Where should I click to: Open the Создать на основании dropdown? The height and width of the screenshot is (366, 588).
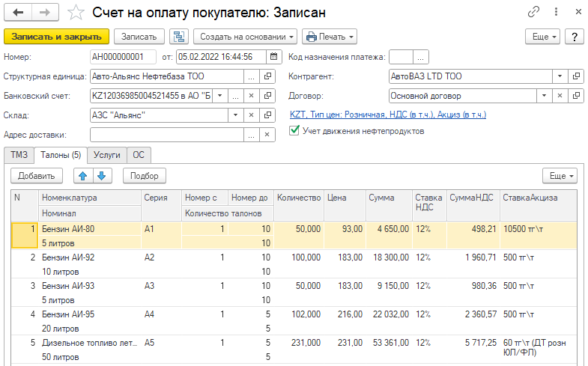pyautogui.click(x=245, y=37)
